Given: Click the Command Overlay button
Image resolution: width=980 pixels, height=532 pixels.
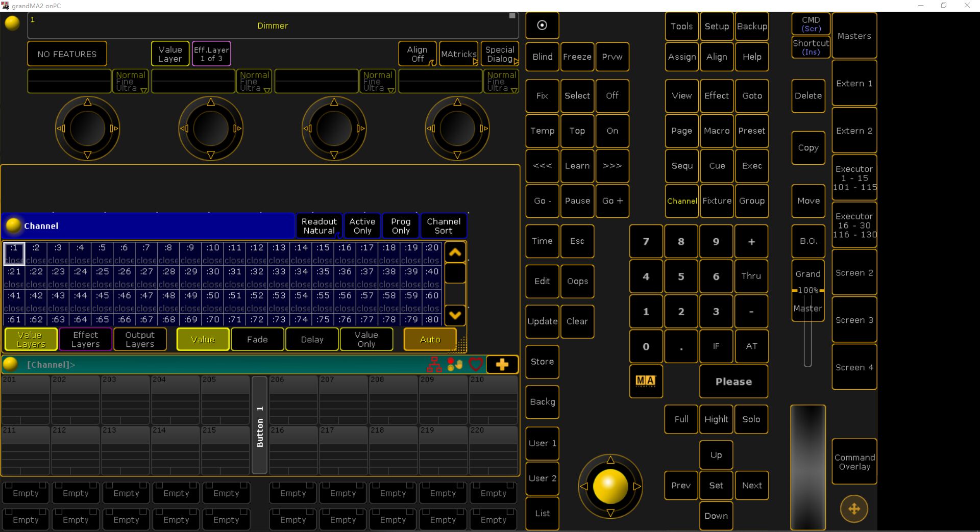Looking at the screenshot, I should click(854, 462).
